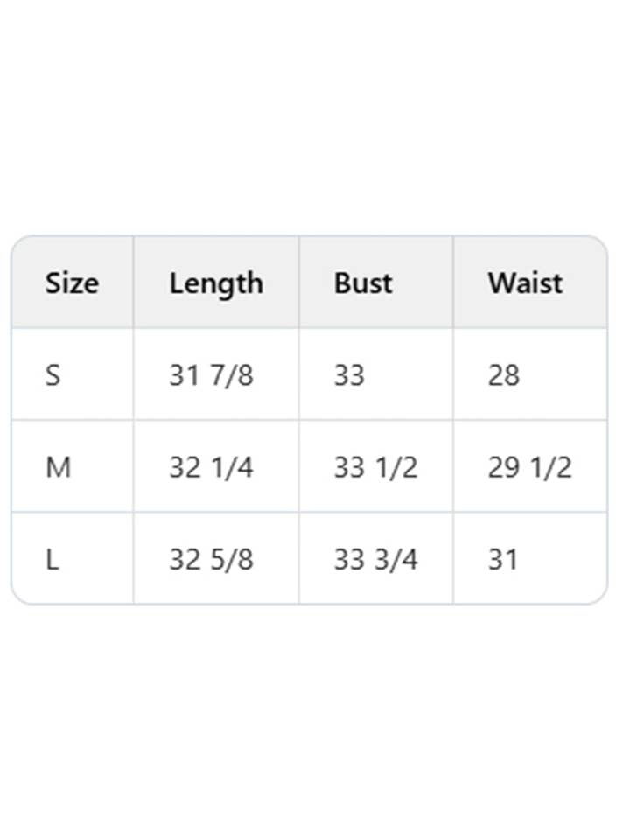Click the Bust column header
The height and width of the screenshot is (840, 630).
pos(363,283)
